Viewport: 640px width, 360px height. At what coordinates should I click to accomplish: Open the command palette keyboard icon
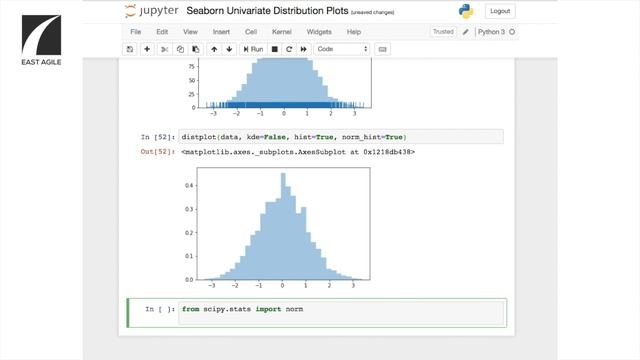(x=382, y=49)
